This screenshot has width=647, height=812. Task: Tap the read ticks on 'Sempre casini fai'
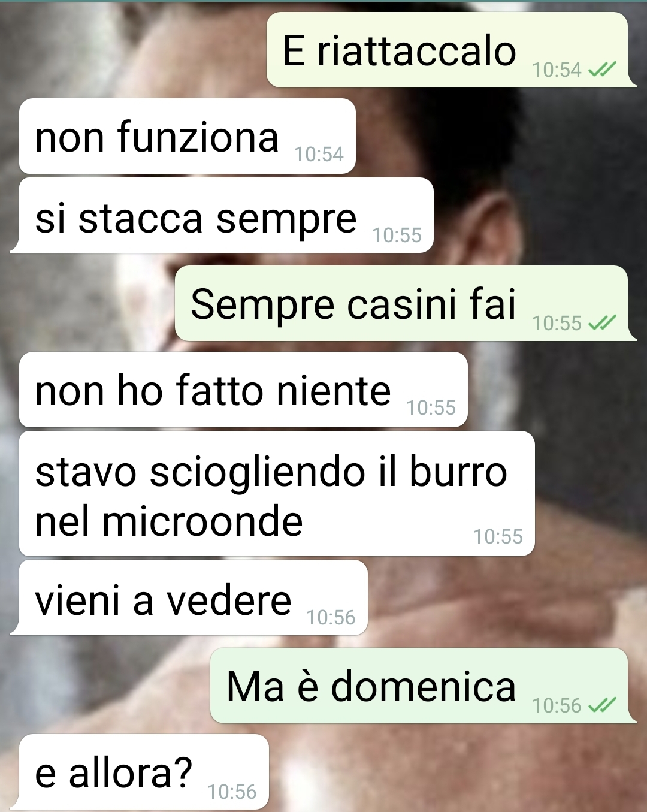[x=602, y=324]
